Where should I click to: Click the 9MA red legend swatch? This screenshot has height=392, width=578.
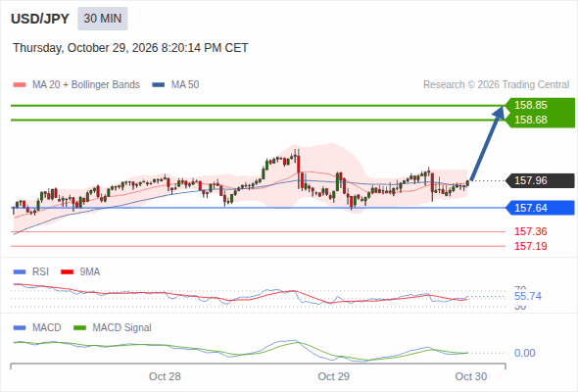67,272
